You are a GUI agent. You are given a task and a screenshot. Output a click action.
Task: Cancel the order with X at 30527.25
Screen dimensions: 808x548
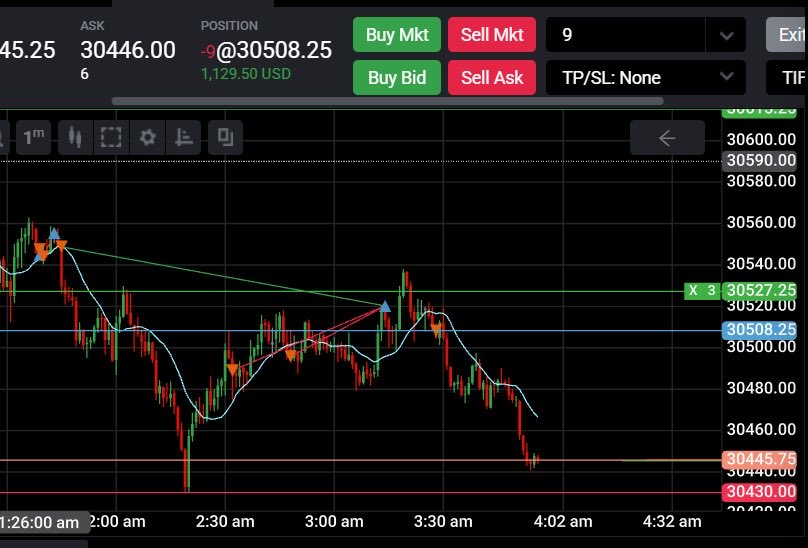pyautogui.click(x=693, y=291)
